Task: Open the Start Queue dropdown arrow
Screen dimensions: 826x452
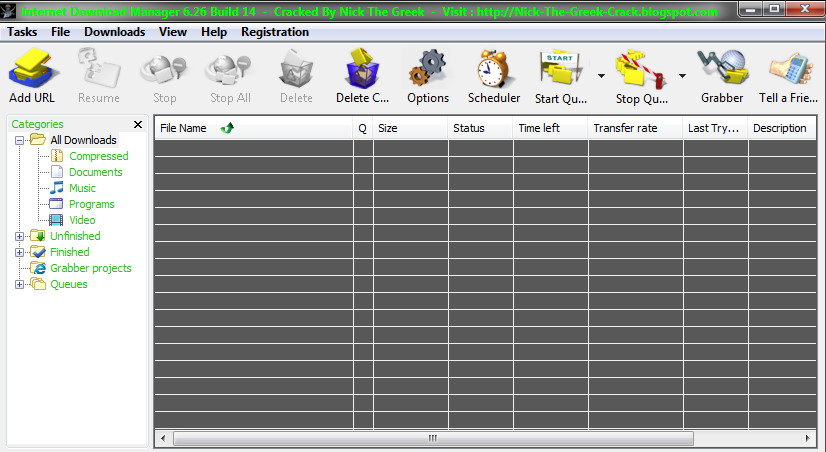Action: 601,76
